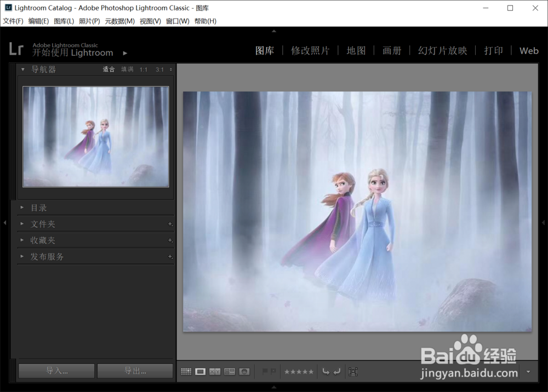The width and height of the screenshot is (548, 392).
Task: Rotate photo clockwise
Action: click(337, 372)
